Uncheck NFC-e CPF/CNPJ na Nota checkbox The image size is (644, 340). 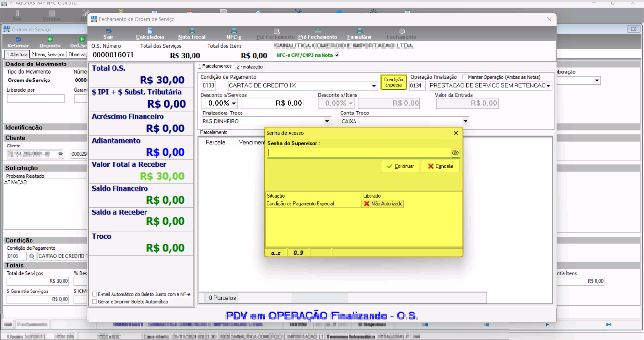point(337,55)
